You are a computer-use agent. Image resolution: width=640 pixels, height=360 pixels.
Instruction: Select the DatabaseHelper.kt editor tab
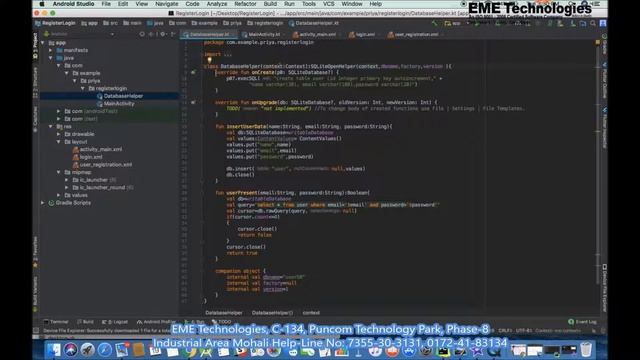pyautogui.click(x=209, y=35)
